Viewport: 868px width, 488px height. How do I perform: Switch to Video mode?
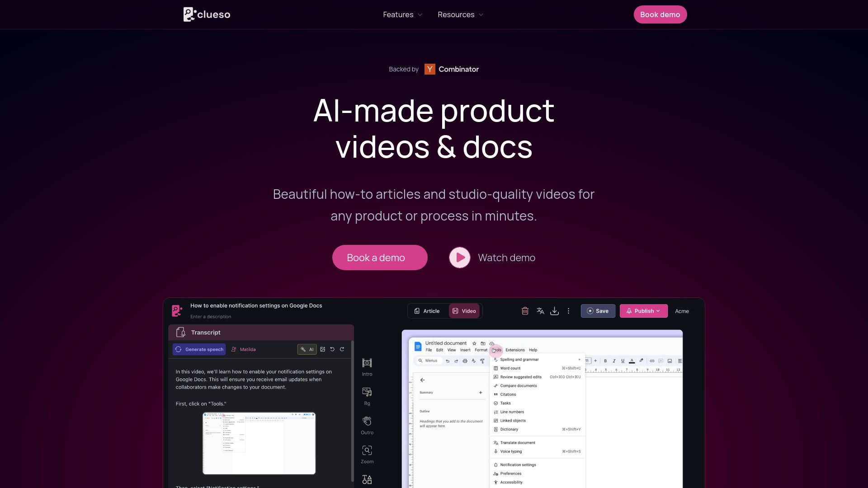[465, 311]
